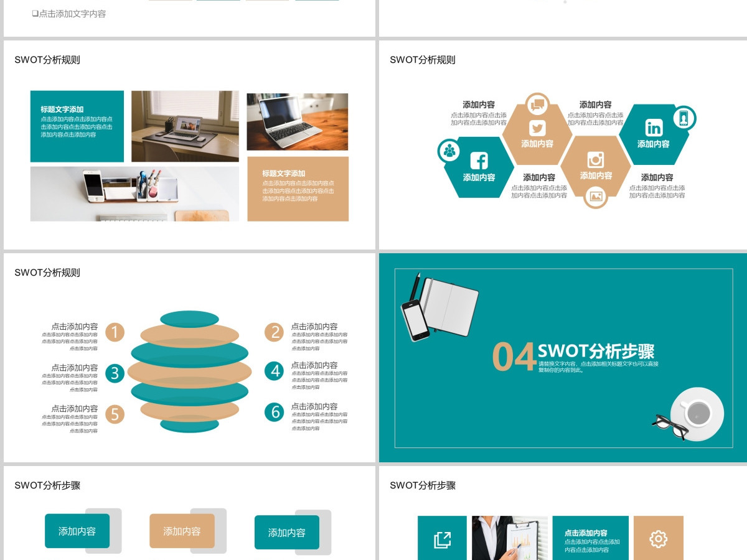747x560 pixels.
Task: Click the people group circle icon
Action: (x=449, y=151)
